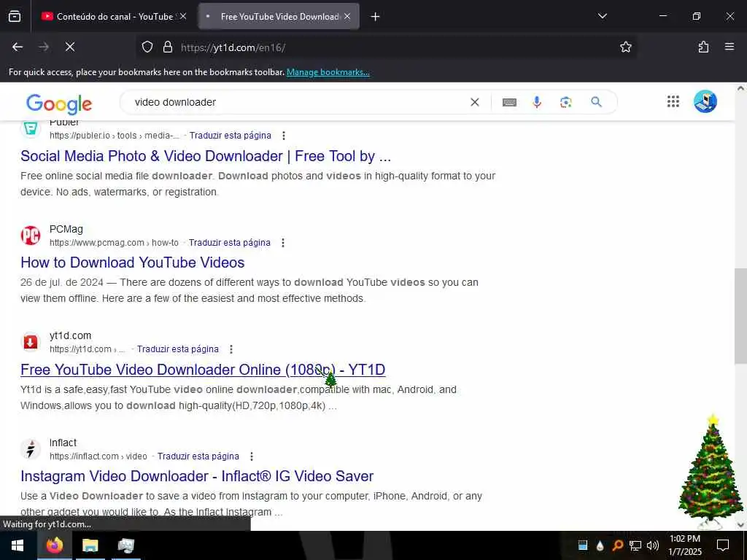Image resolution: width=747 pixels, height=560 pixels.
Task: Open How to Download YouTube Videos result
Action: click(133, 262)
